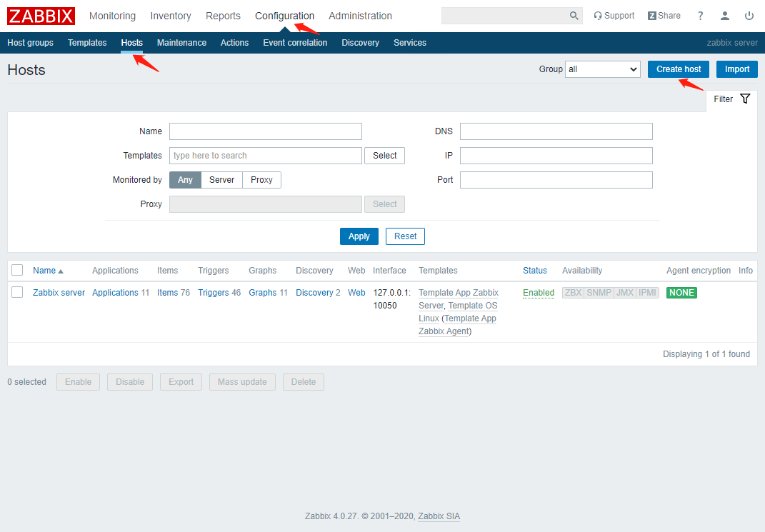Click the Create host button
The height and width of the screenshot is (532, 765).
678,69
